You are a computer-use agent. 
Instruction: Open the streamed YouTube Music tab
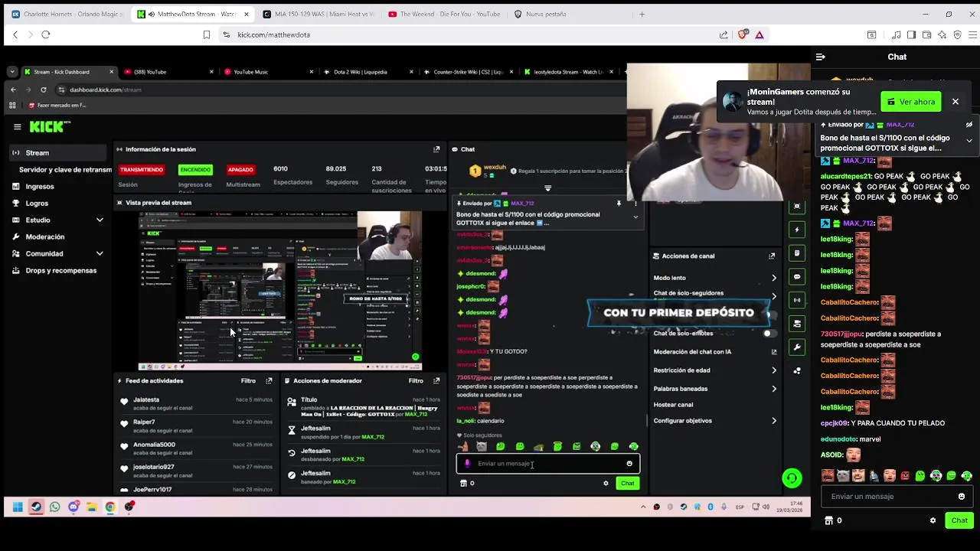point(268,72)
